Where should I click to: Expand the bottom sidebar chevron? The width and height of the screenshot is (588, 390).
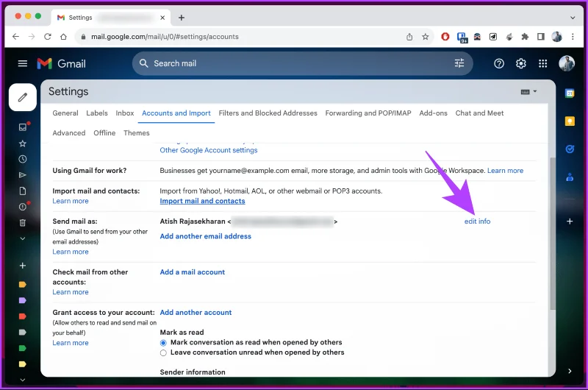click(23, 380)
